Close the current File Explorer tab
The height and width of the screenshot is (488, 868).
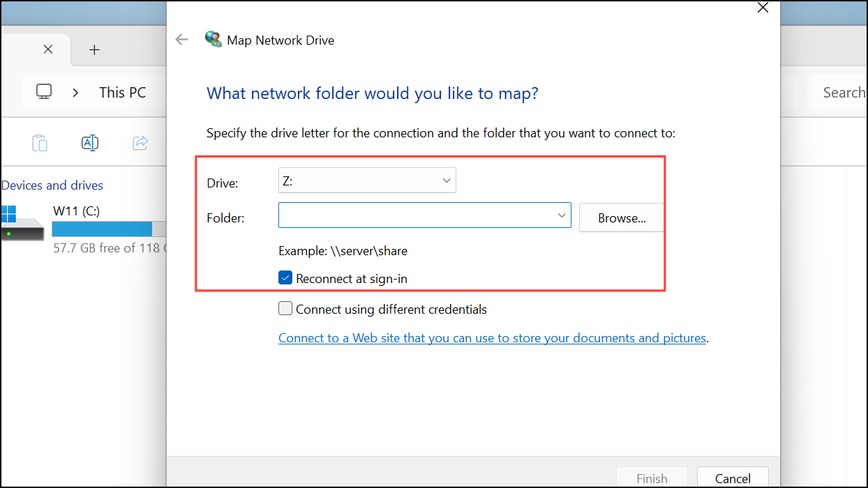pyautogui.click(x=47, y=49)
